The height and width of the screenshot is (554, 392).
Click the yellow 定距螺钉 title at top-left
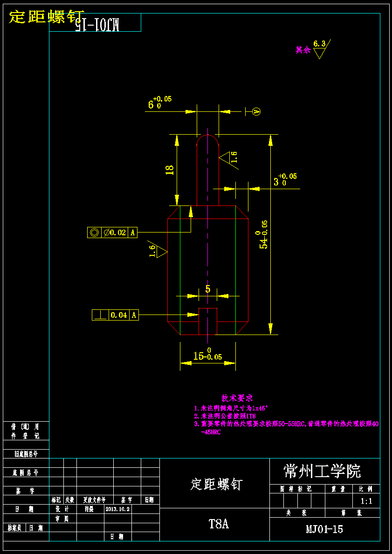pos(47,17)
